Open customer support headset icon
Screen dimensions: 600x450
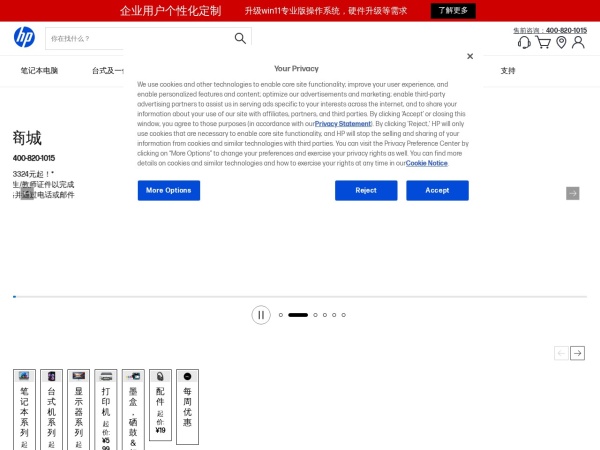pos(524,43)
